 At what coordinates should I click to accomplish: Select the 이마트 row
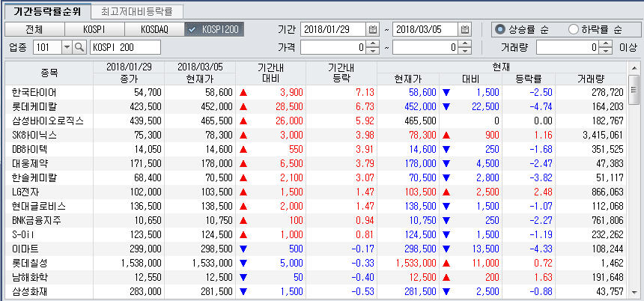(x=316, y=249)
